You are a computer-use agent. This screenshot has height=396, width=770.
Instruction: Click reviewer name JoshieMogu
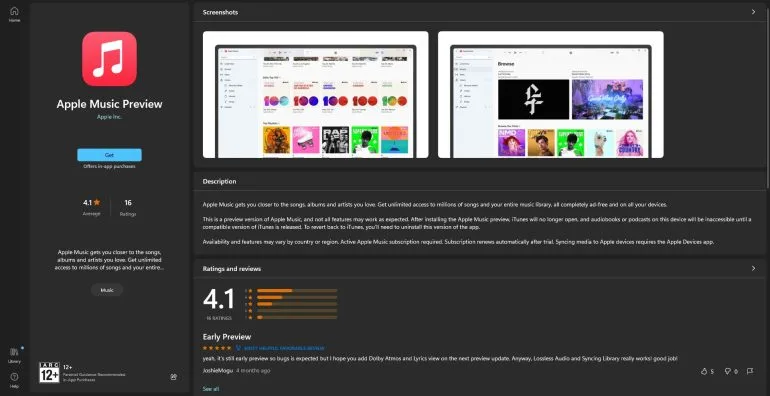tap(217, 370)
